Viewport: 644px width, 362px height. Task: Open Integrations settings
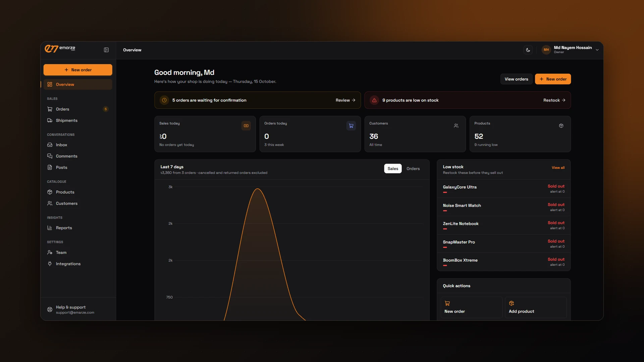coord(78,264)
